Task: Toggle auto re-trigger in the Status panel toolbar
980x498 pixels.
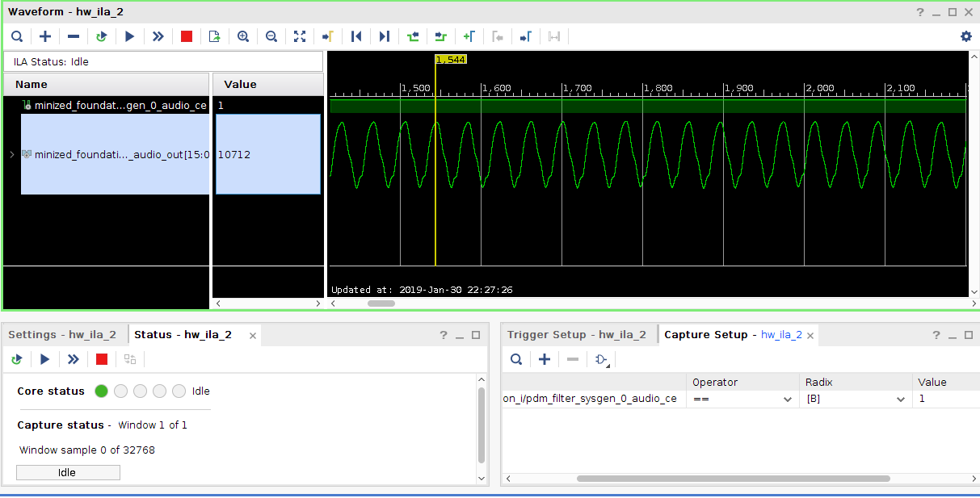Action: [x=17, y=359]
